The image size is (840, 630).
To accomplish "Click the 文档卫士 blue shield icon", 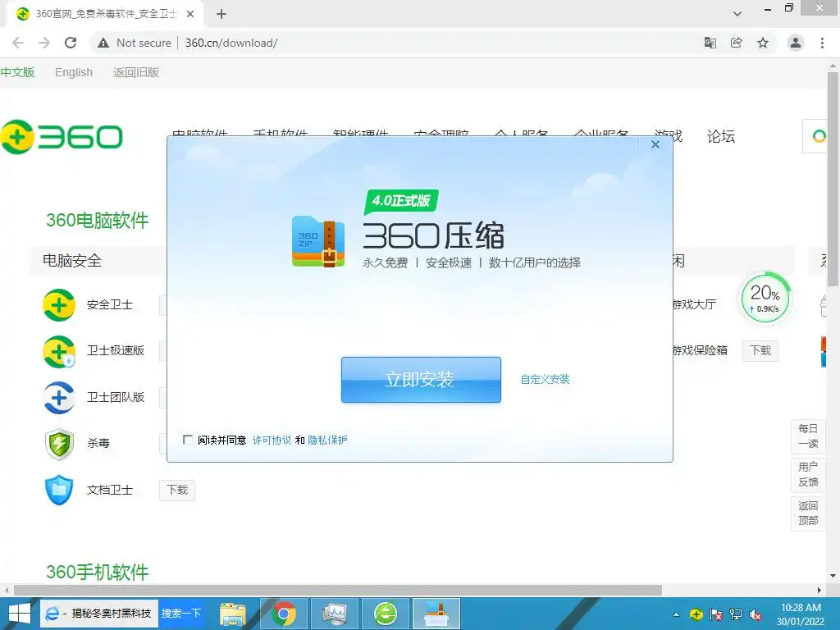I will click(59, 490).
